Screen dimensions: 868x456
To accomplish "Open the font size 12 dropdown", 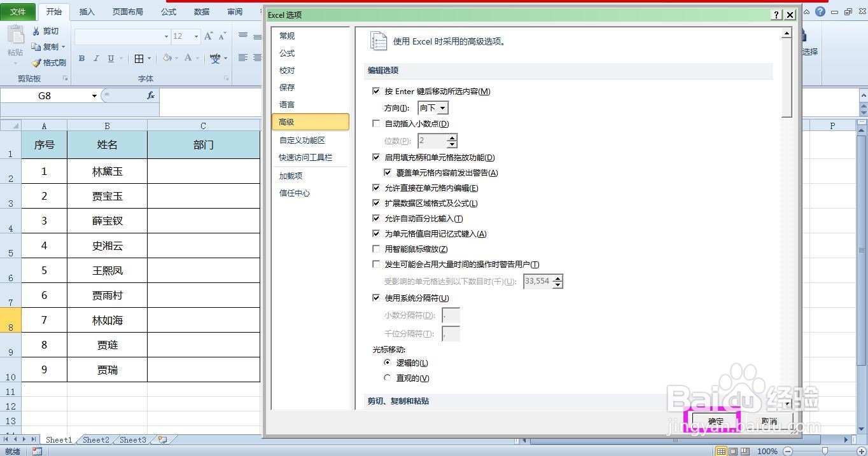I will pos(195,37).
